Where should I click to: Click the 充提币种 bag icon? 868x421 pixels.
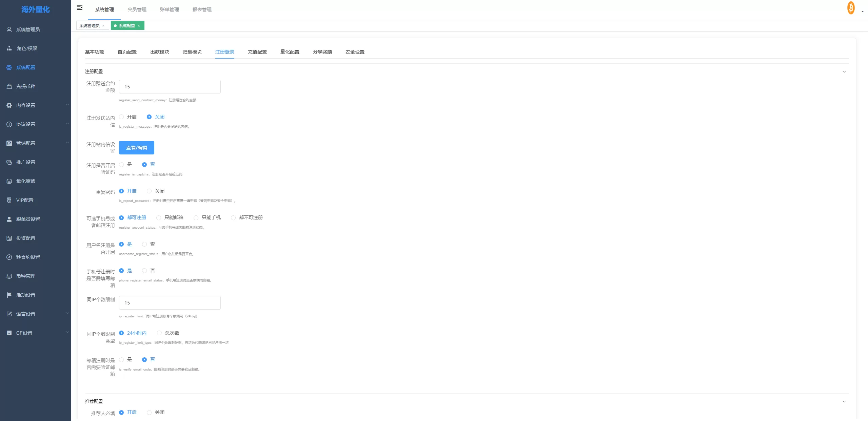pos(9,86)
